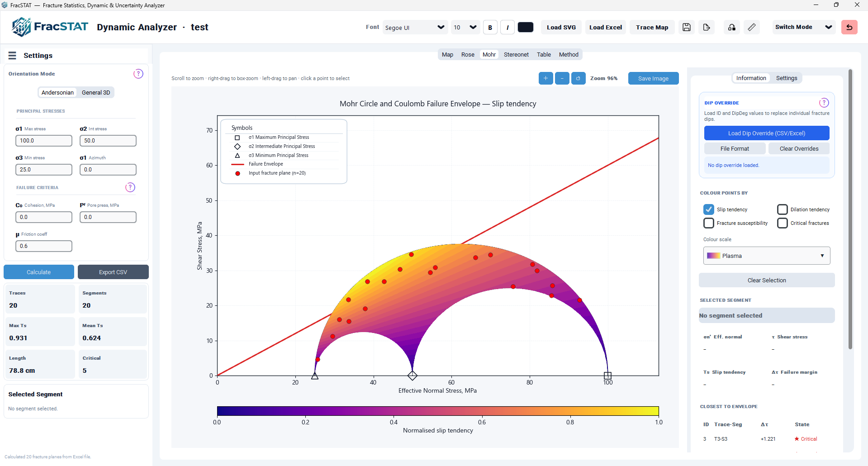
Task: Select Andersonian orientation mode
Action: [57, 92]
